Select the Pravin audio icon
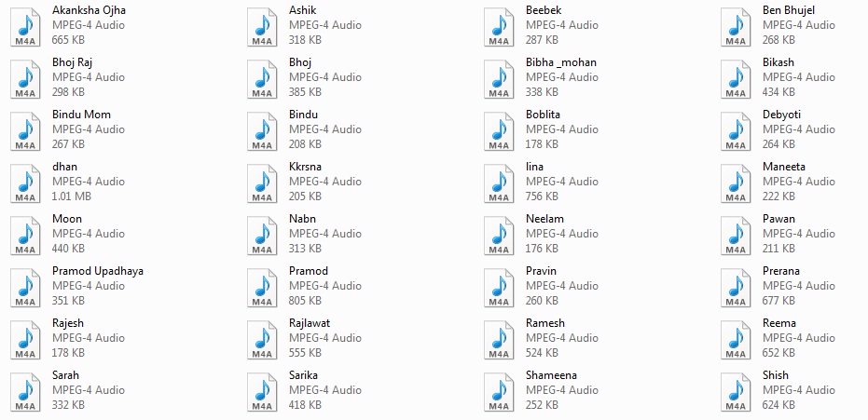This screenshot has width=868, height=420. [x=500, y=288]
